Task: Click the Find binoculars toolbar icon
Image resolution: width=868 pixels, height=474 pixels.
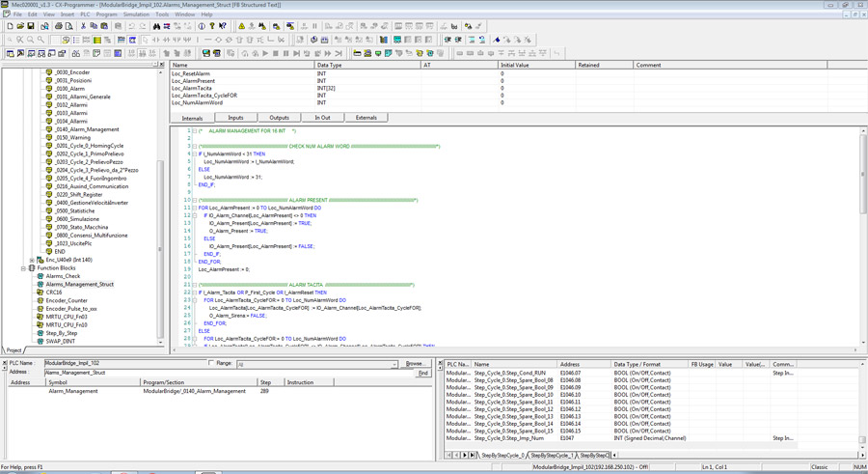Action: (x=156, y=26)
